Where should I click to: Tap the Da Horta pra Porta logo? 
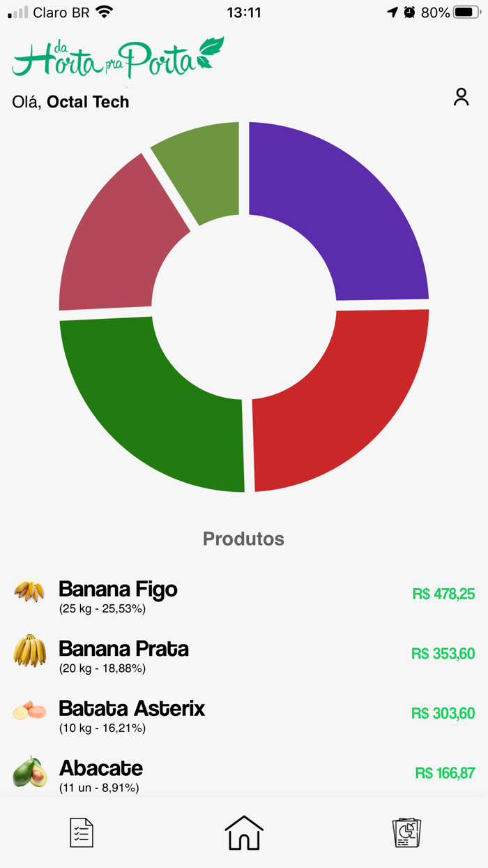tap(117, 57)
